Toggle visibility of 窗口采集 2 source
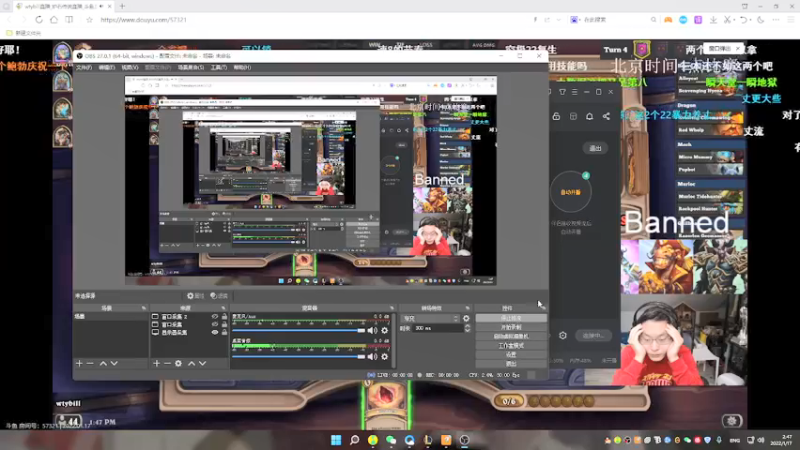This screenshot has width=800, height=450. point(215,316)
